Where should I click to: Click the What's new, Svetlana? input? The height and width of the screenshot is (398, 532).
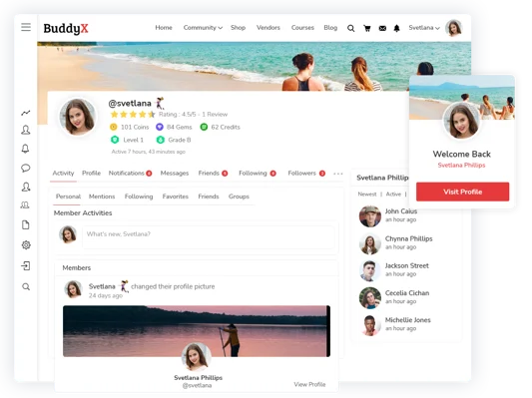[x=208, y=237]
